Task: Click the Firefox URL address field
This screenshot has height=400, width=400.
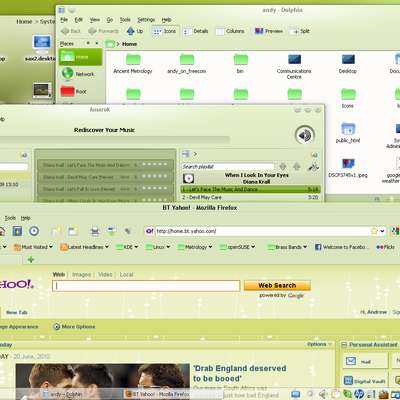Action: (x=262, y=231)
